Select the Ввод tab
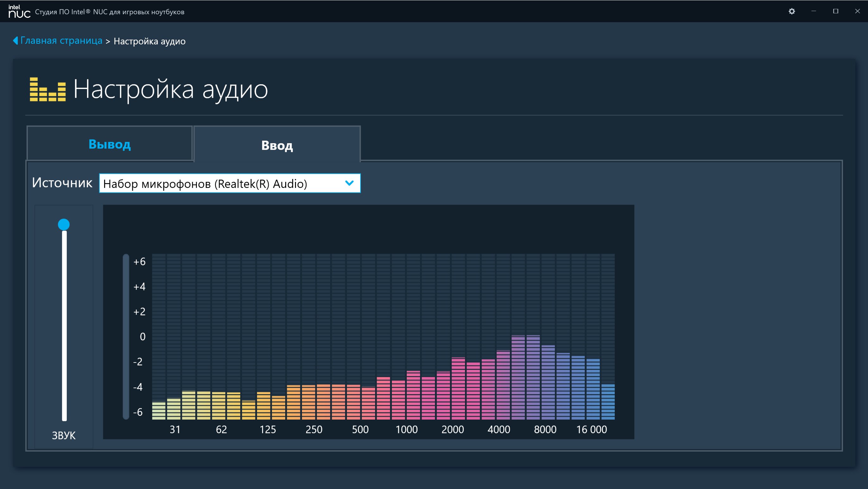 coord(277,145)
